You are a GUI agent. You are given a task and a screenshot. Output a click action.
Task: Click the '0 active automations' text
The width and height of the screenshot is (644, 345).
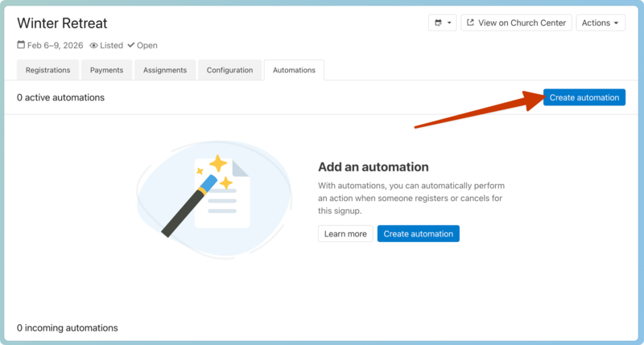click(61, 97)
